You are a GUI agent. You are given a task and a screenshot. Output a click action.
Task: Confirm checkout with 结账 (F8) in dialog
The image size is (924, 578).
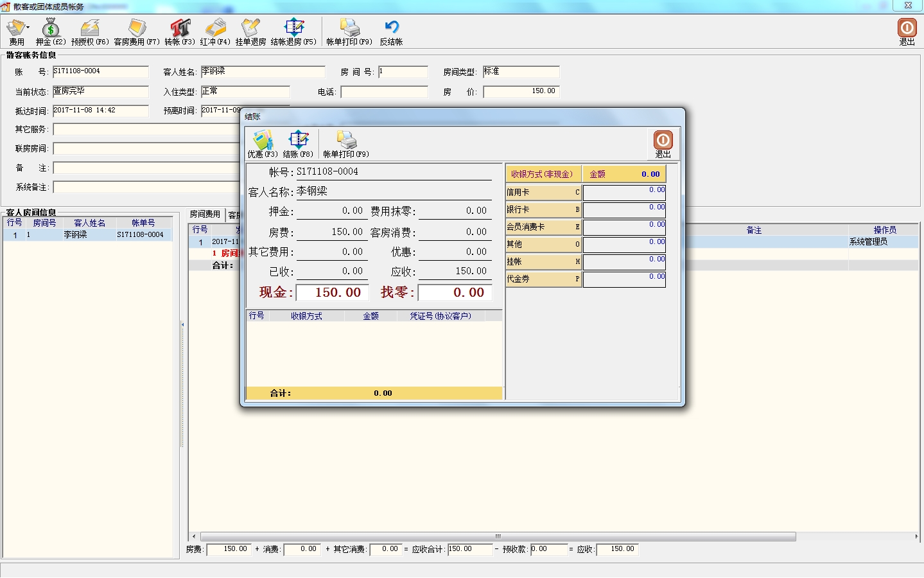[298, 143]
